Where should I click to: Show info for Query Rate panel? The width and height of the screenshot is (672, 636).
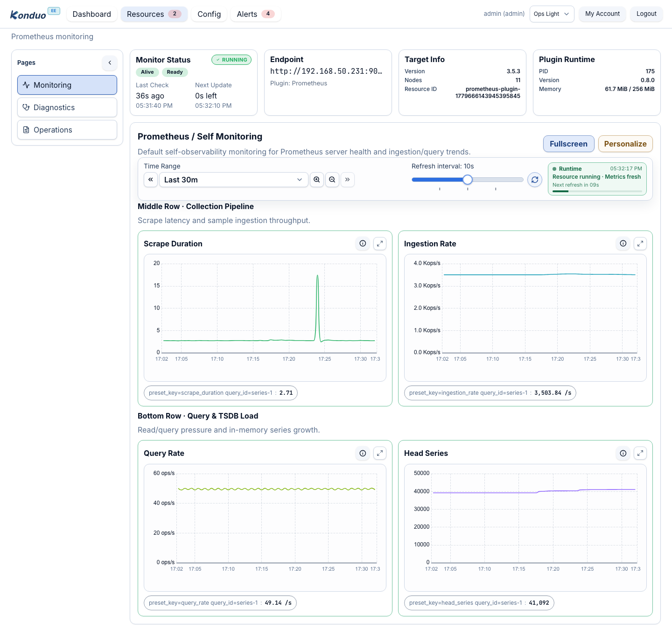point(363,453)
